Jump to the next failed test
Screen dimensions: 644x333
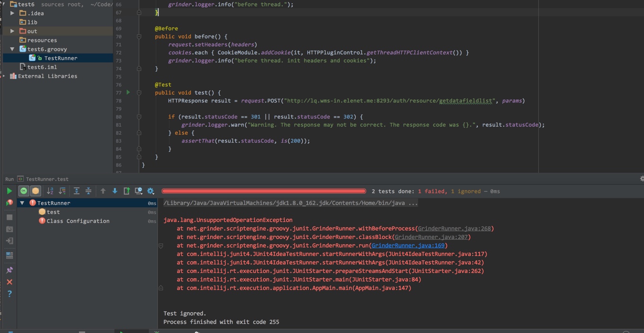[x=115, y=191]
